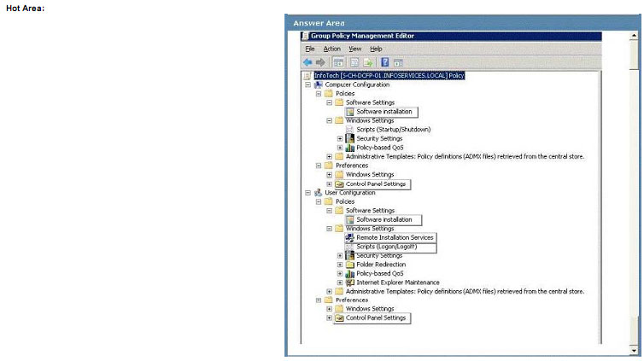Click the Policy-based QoS icon under Computer Configuration
Viewport: 644px width, 361px height.
click(x=350, y=148)
